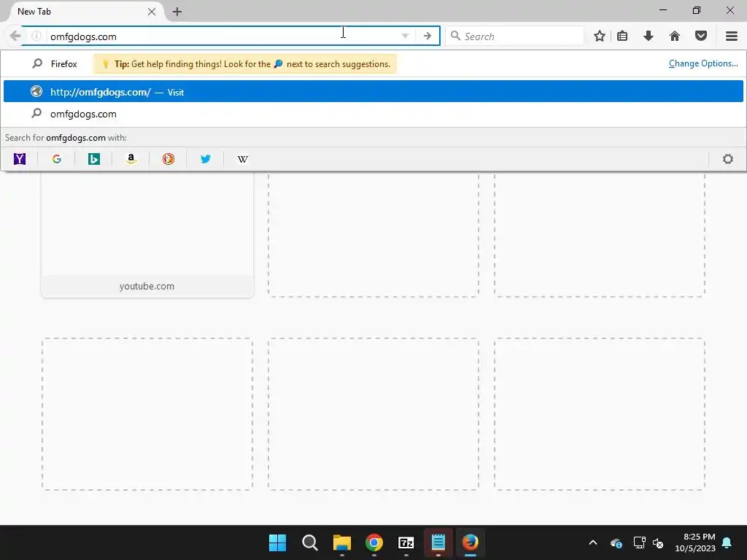
Task: Open taskbar Search magnifier
Action: [309, 542]
